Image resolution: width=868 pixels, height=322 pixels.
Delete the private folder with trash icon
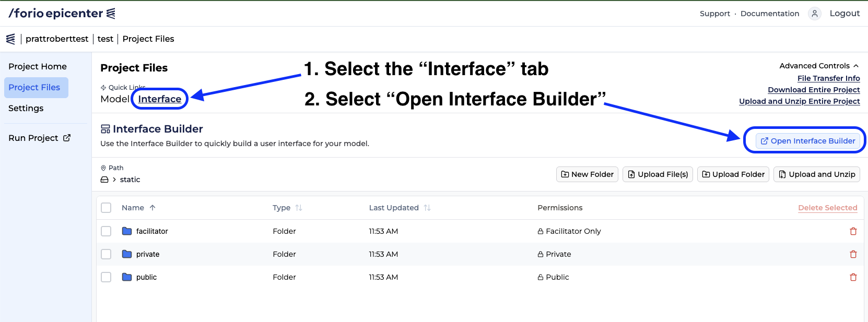[853, 254]
